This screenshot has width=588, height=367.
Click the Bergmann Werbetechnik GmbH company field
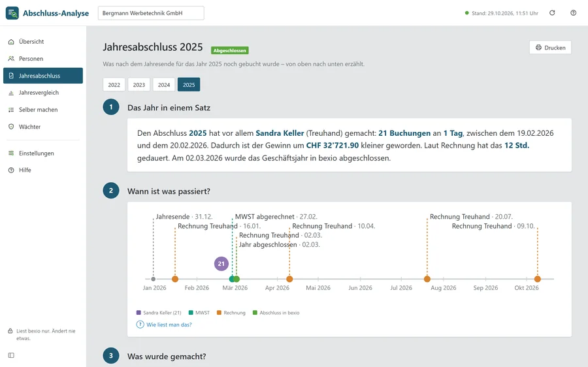click(x=151, y=13)
